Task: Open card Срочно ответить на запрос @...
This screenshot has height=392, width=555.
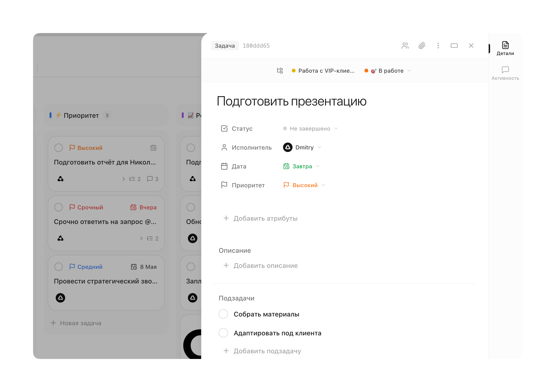Action: coord(106,223)
